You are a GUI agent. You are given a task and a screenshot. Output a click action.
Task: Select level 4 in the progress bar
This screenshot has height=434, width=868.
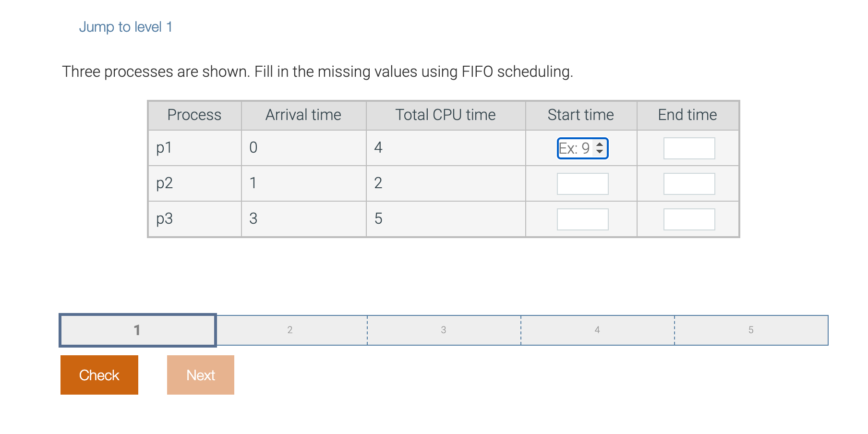pos(597,330)
